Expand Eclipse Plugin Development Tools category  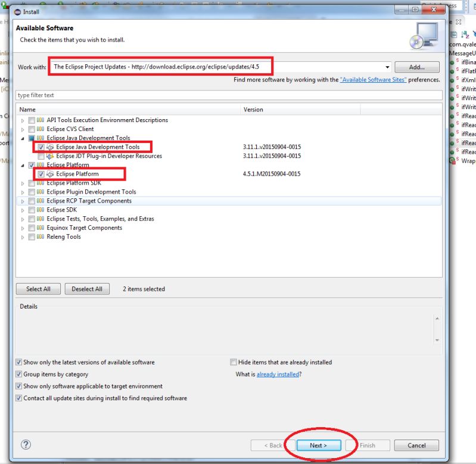pyautogui.click(x=23, y=192)
